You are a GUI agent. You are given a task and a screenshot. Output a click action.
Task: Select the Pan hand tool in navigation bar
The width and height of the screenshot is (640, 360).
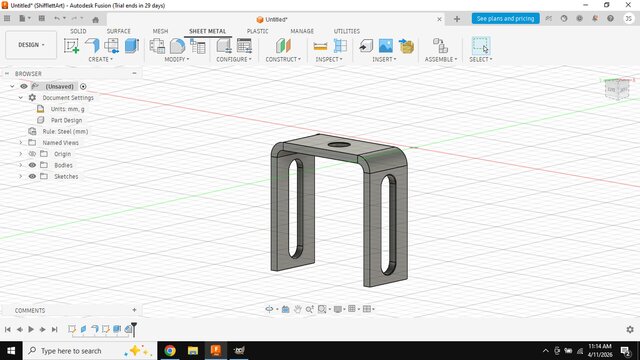(x=298, y=309)
